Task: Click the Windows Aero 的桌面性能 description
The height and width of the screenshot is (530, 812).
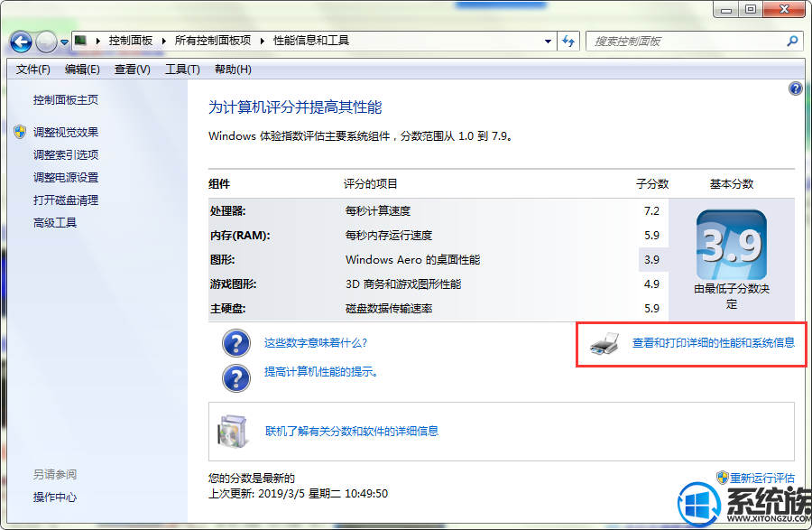Action: (x=412, y=260)
